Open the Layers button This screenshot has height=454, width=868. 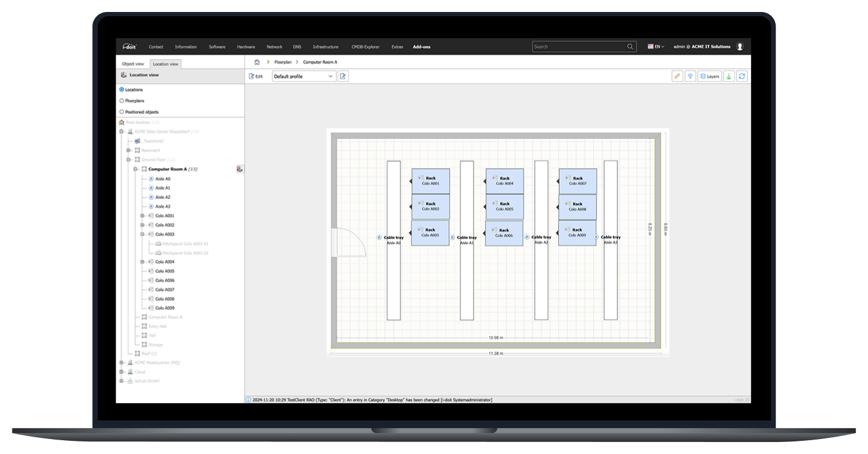point(710,76)
